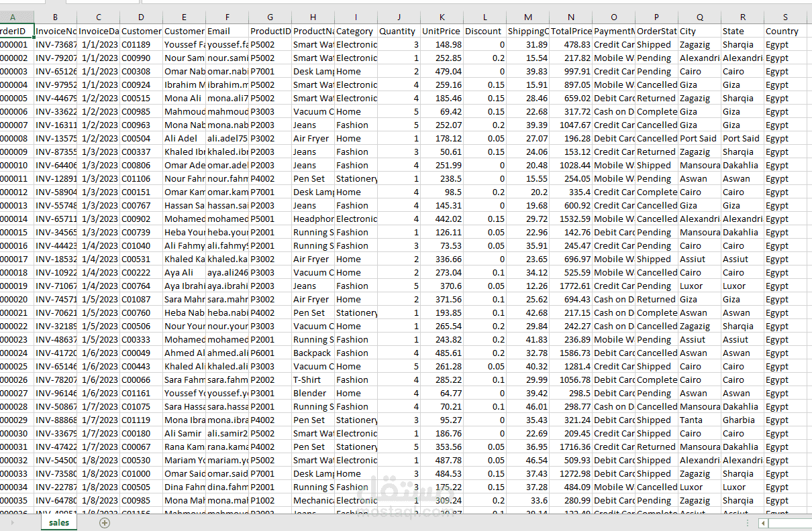Click total price cell 153.12
The height and width of the screenshot is (531, 812).
point(570,152)
